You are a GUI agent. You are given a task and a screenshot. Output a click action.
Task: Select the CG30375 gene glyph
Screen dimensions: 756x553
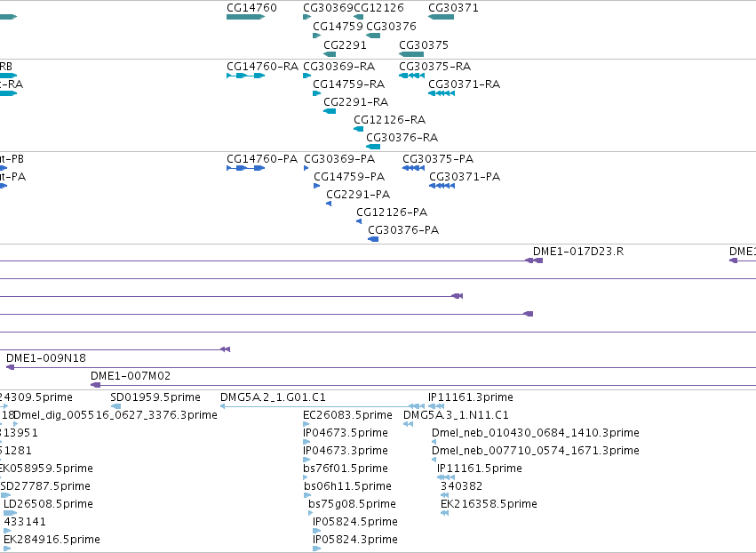click(x=411, y=54)
